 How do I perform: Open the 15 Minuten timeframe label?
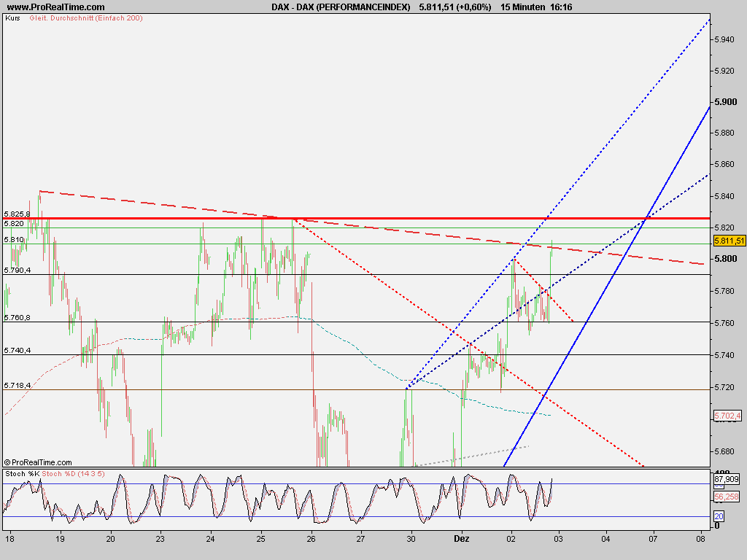(x=522, y=7)
